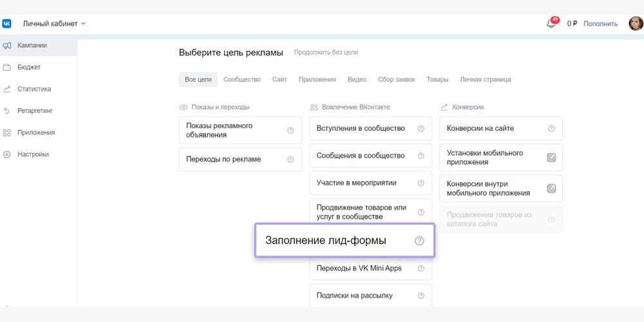644x322 pixels.
Task: Choose Вступления в сообщество goal
Action: click(371, 129)
